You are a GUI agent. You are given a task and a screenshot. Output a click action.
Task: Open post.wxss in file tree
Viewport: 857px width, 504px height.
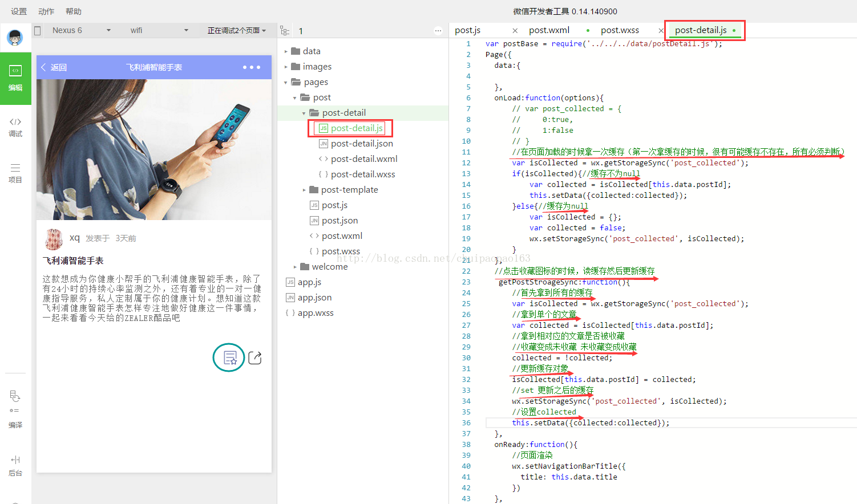click(x=334, y=251)
